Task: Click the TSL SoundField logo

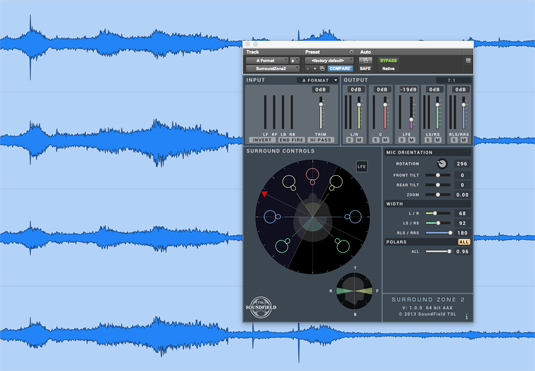Action: click(261, 307)
